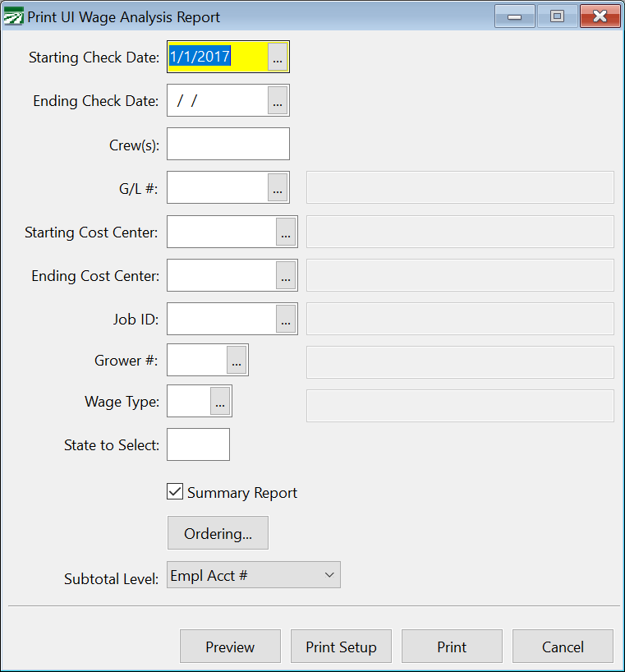Uncheck the Summary Report option
The height and width of the screenshot is (672, 625).
175,491
